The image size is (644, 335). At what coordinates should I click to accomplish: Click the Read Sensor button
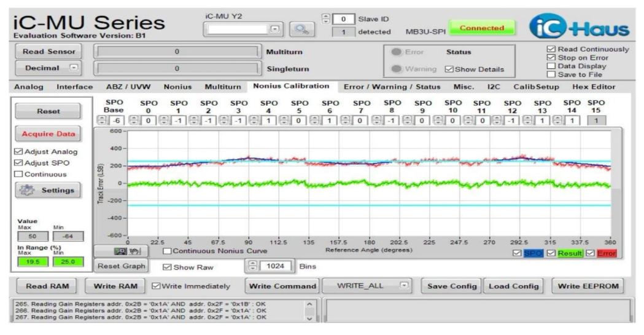pos(48,52)
